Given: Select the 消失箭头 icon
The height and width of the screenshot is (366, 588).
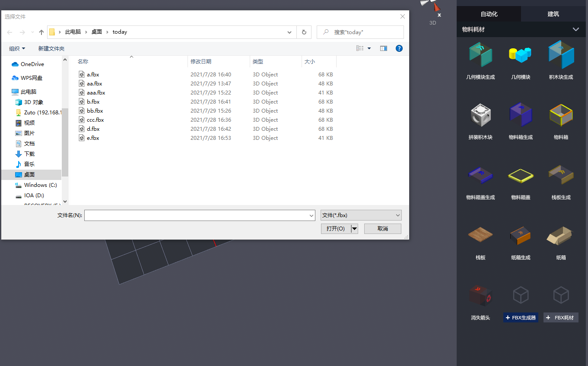Looking at the screenshot, I should [x=480, y=295].
